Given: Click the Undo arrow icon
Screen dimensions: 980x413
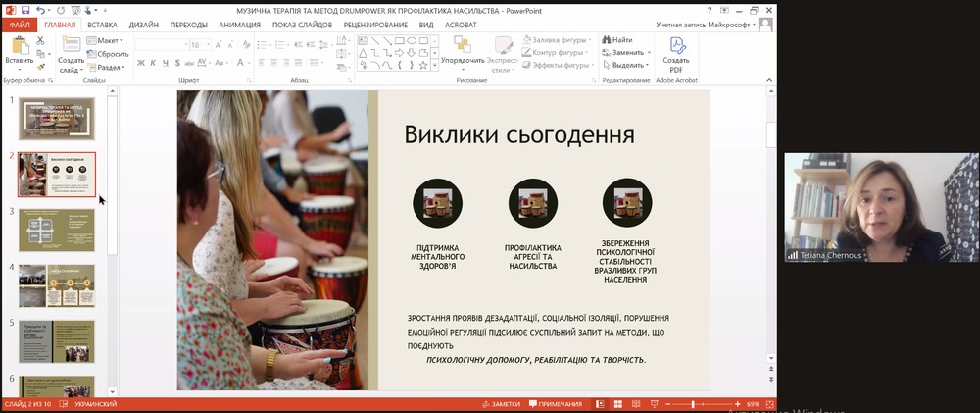Looking at the screenshot, I should click(39, 9).
